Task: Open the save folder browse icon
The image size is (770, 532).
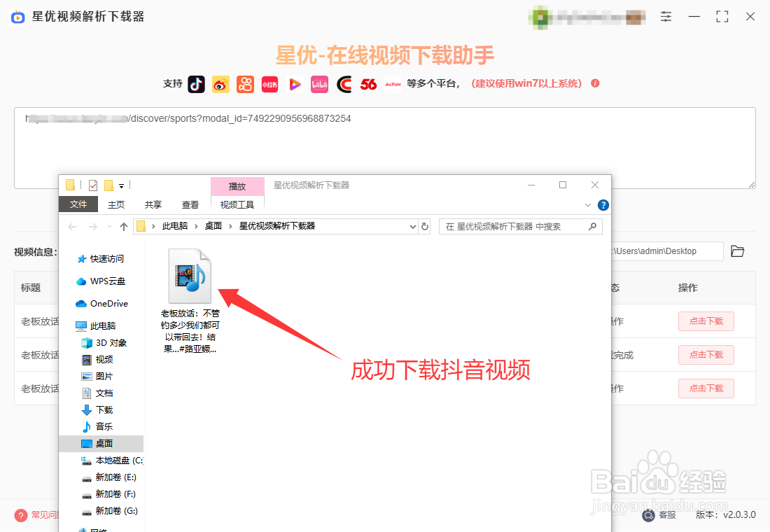Action: pyautogui.click(x=737, y=251)
